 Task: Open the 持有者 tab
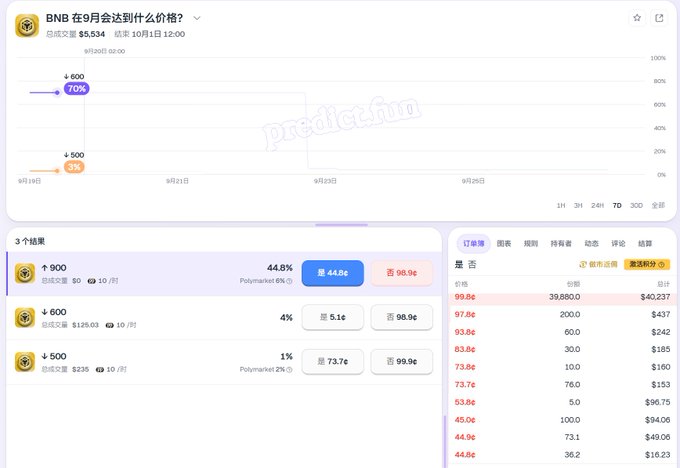pos(561,244)
